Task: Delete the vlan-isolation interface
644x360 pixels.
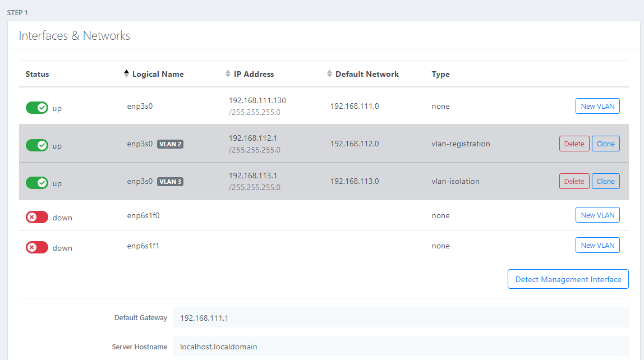Action: coord(574,181)
